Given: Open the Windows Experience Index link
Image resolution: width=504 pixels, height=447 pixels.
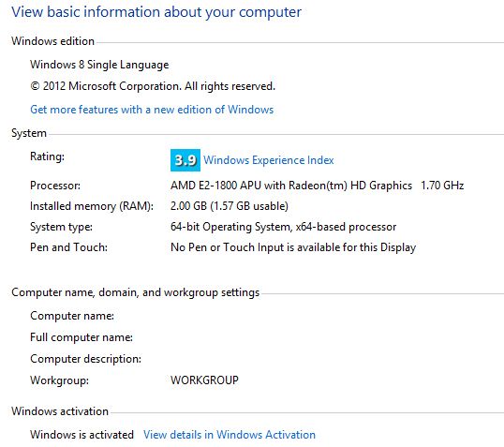Looking at the screenshot, I should [x=268, y=160].
